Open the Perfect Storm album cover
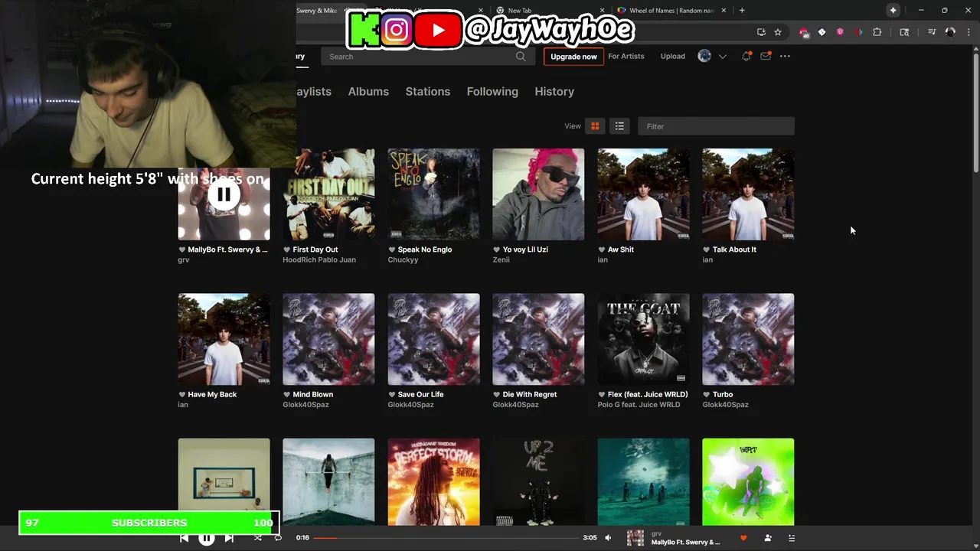Image resolution: width=980 pixels, height=551 pixels. (x=433, y=482)
